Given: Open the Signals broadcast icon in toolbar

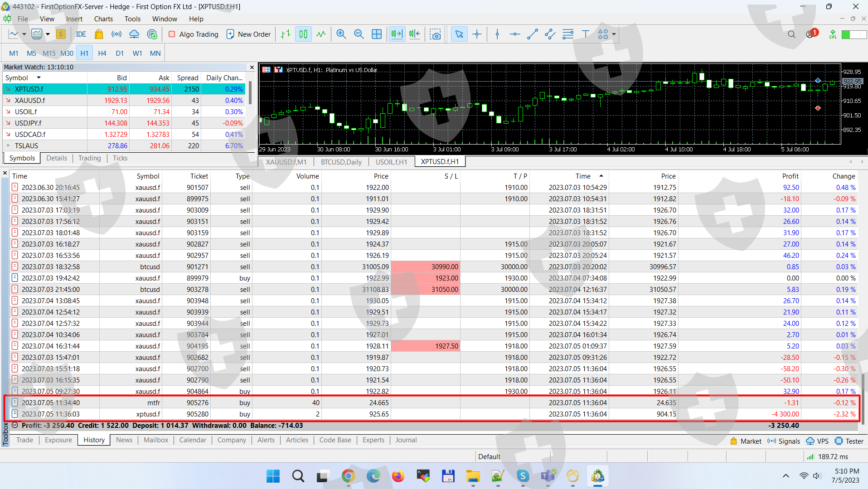Looking at the screenshot, I should pyautogui.click(x=116, y=34).
